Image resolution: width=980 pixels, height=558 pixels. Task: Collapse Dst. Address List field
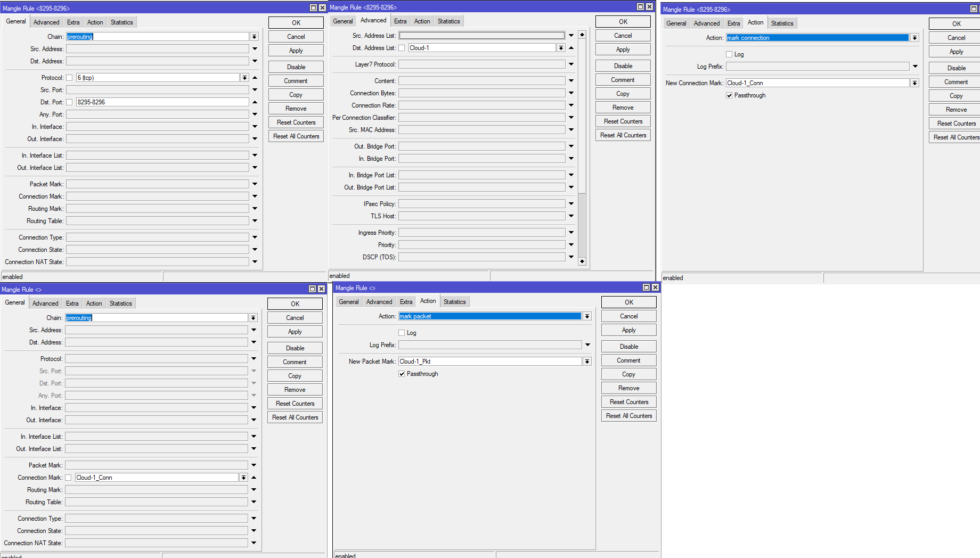[571, 48]
